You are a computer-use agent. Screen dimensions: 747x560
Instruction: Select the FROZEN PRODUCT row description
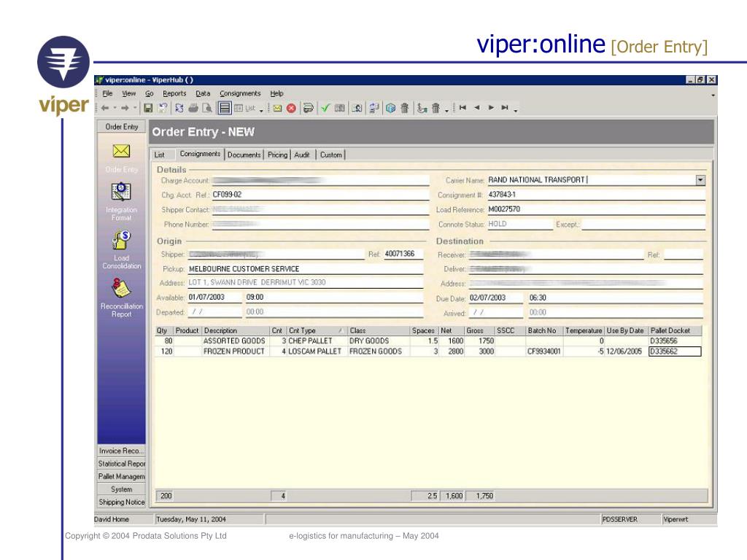click(234, 351)
